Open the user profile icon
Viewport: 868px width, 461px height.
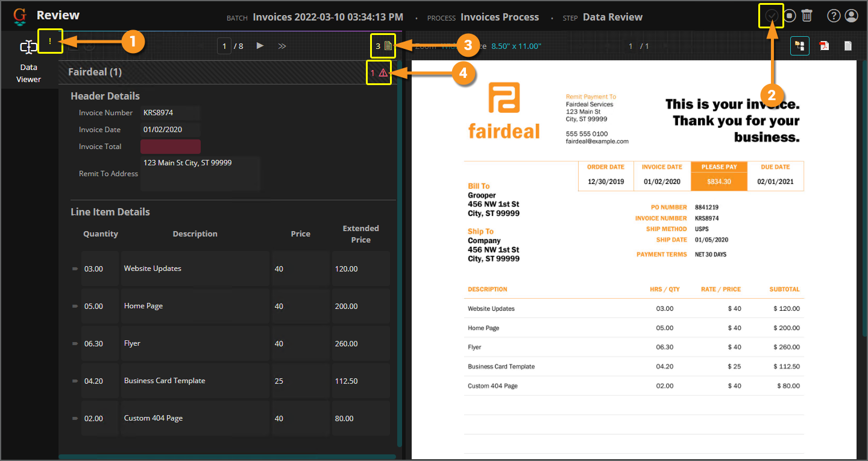click(x=851, y=16)
